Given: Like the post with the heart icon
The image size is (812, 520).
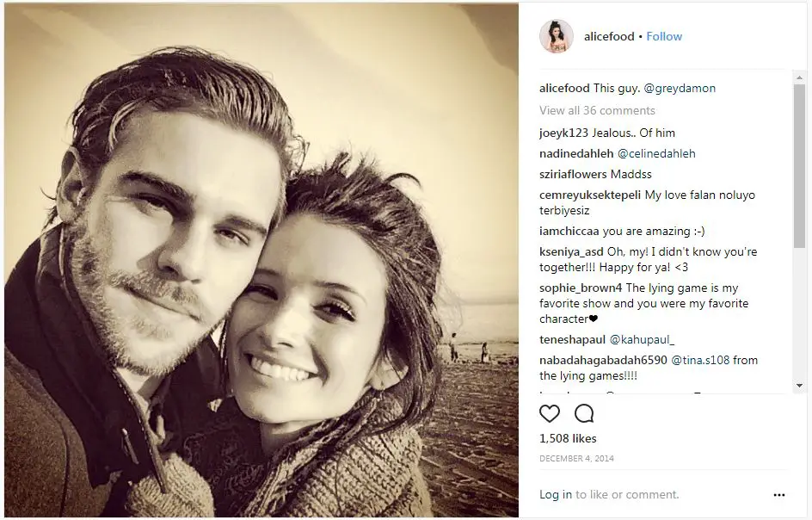Looking at the screenshot, I should pyautogui.click(x=550, y=413).
